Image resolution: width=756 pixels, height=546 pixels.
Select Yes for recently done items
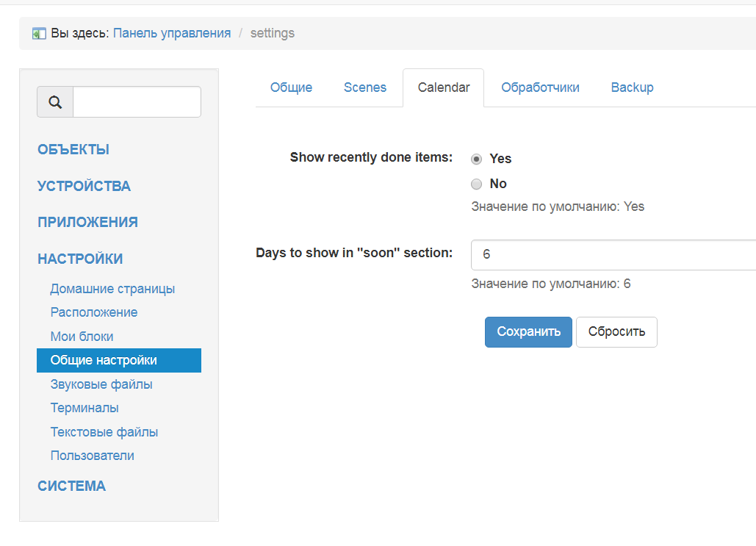click(477, 159)
